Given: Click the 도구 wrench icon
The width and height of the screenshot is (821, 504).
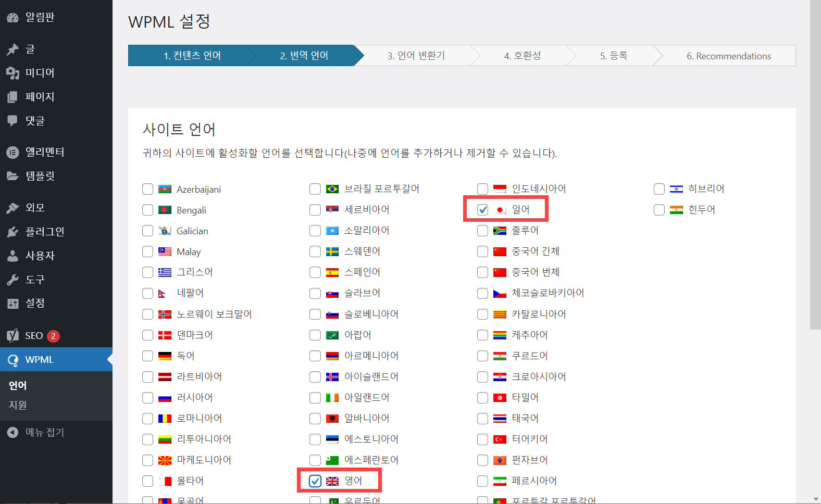Looking at the screenshot, I should pyautogui.click(x=13, y=280).
